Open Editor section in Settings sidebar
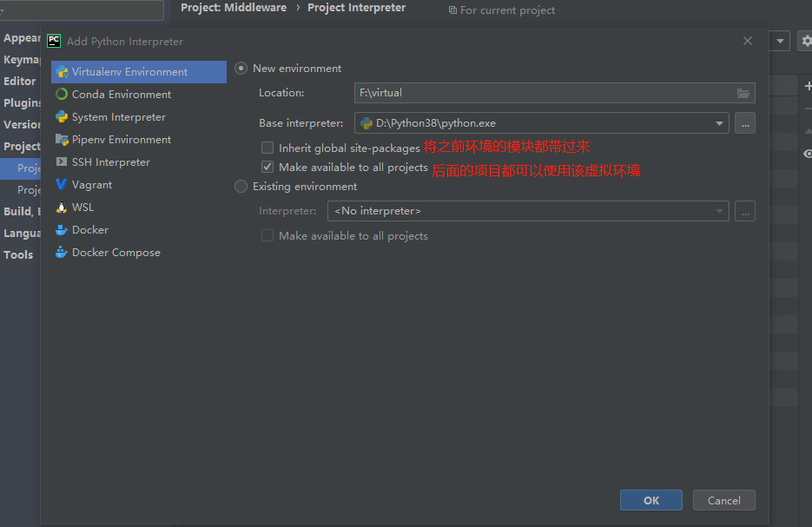The width and height of the screenshot is (812, 527). [20, 82]
